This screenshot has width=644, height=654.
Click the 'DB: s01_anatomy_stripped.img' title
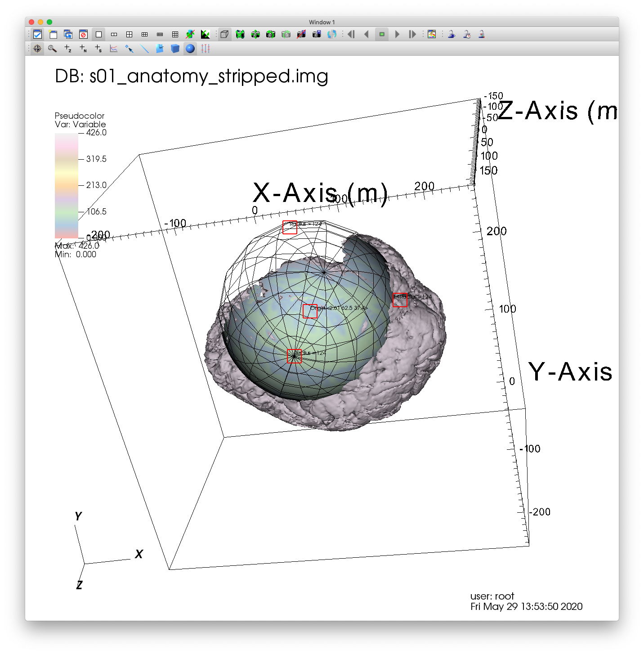point(192,76)
